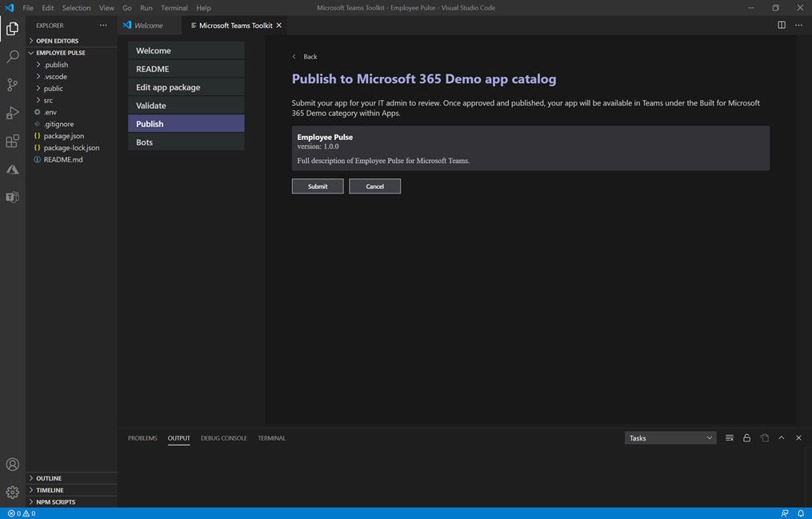Viewport: 812px width, 519px height.
Task: Submit Employee Pulse for admin review
Action: [x=318, y=186]
